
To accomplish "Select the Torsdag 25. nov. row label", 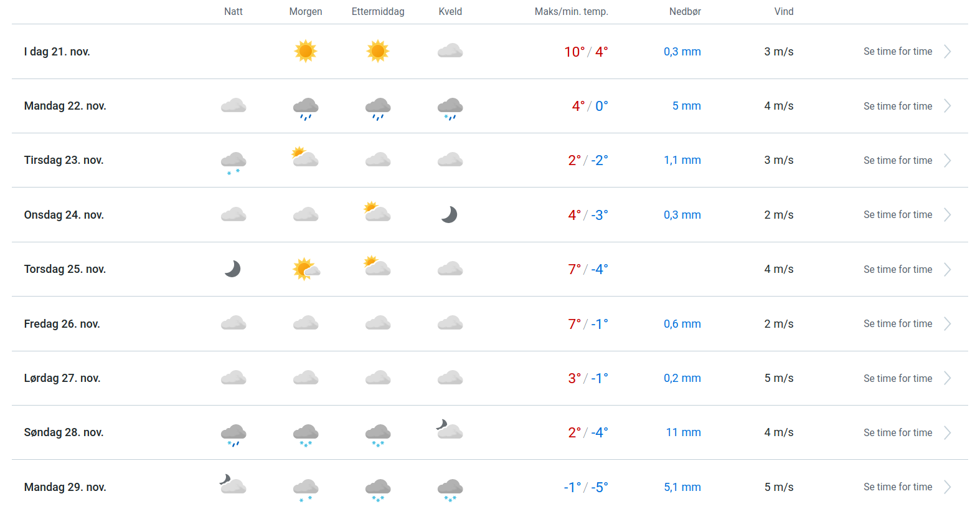I will 65,269.
